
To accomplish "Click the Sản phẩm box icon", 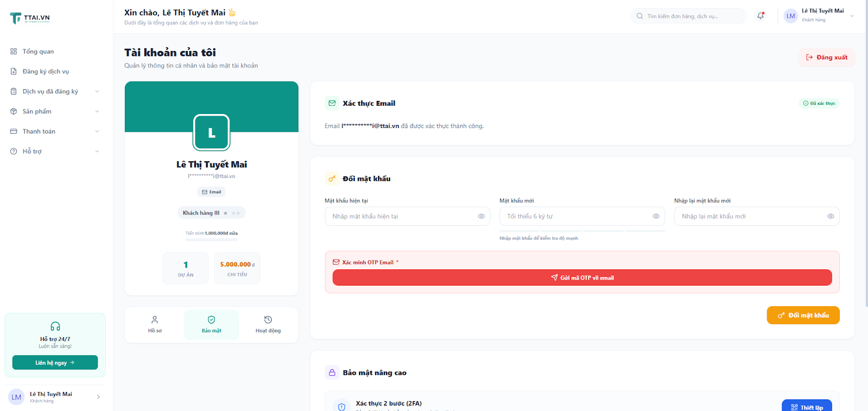I will coord(14,111).
